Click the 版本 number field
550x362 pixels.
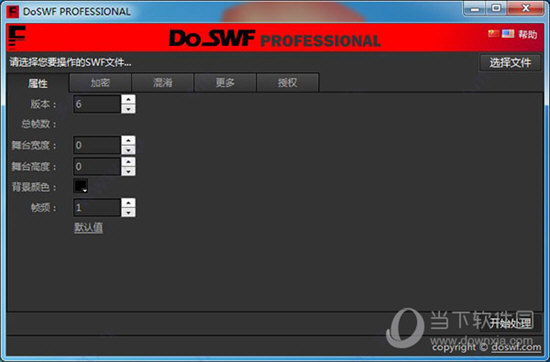[97, 104]
